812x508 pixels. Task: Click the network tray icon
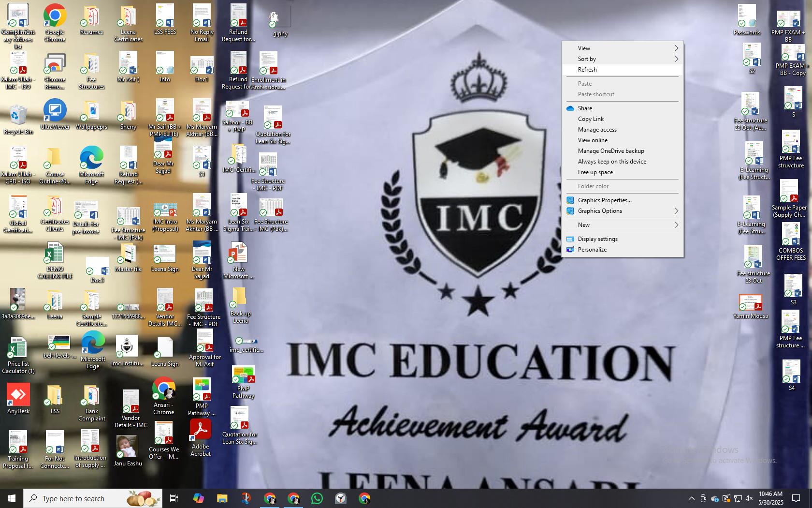(x=738, y=498)
